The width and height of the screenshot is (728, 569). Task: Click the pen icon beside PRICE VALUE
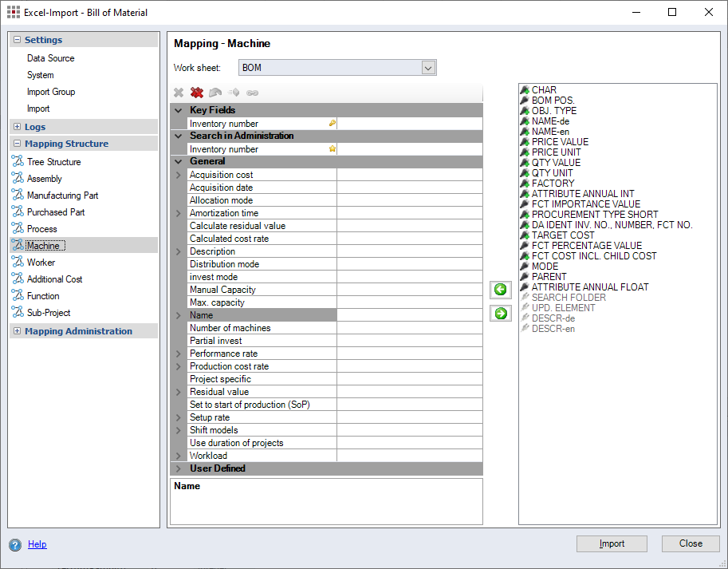point(525,142)
